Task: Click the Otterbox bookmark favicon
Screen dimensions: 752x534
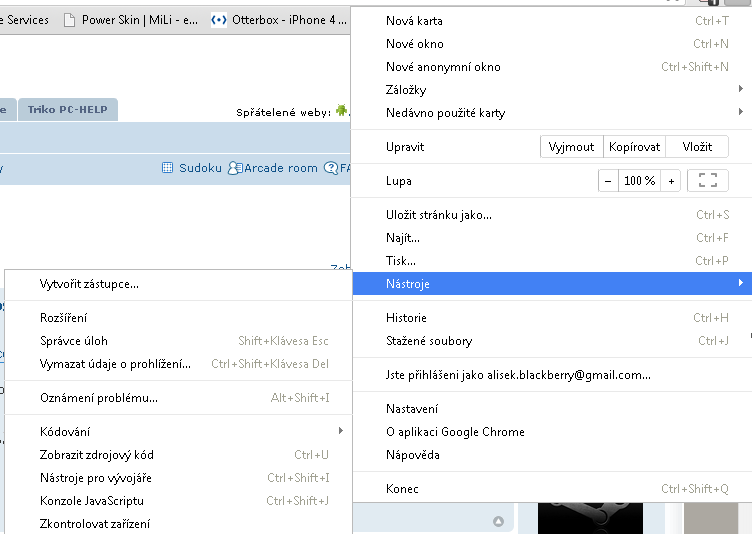Action: (x=219, y=20)
